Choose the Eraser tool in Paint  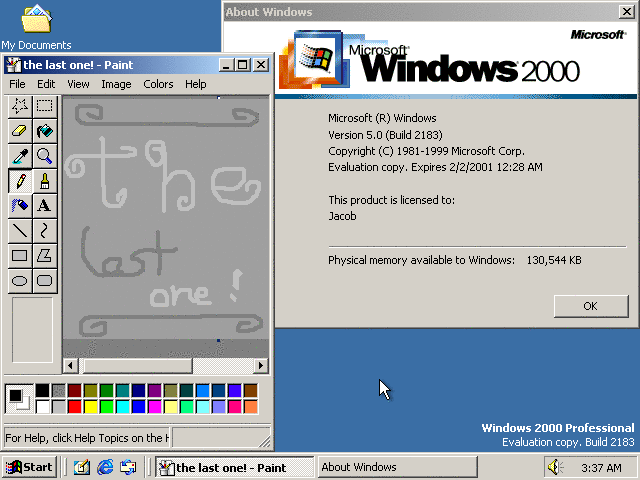pyautogui.click(x=20, y=131)
